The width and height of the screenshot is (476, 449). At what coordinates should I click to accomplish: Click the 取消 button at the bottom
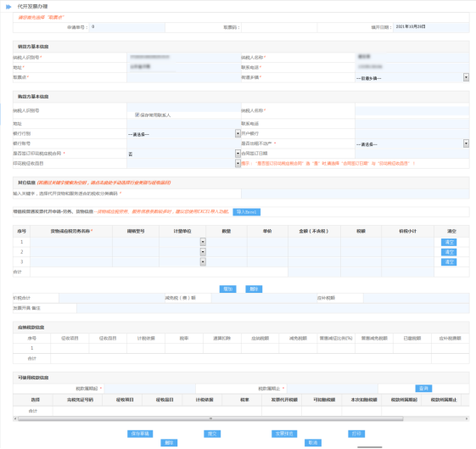coord(313,442)
